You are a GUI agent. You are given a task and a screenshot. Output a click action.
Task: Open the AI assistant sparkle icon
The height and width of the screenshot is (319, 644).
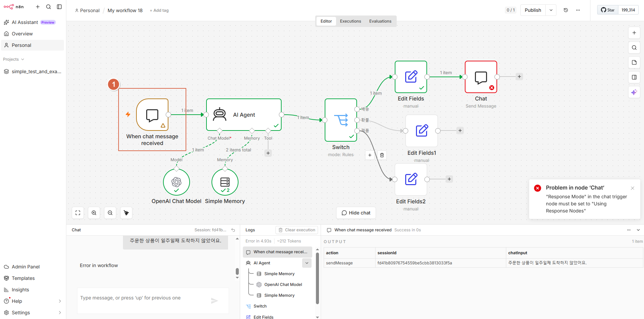[x=634, y=92]
